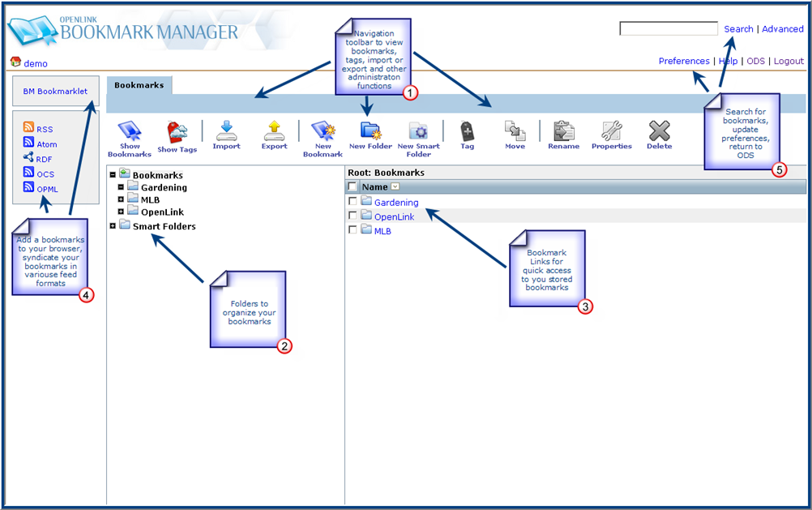
Task: Click the Move toolbar icon
Action: click(515, 131)
